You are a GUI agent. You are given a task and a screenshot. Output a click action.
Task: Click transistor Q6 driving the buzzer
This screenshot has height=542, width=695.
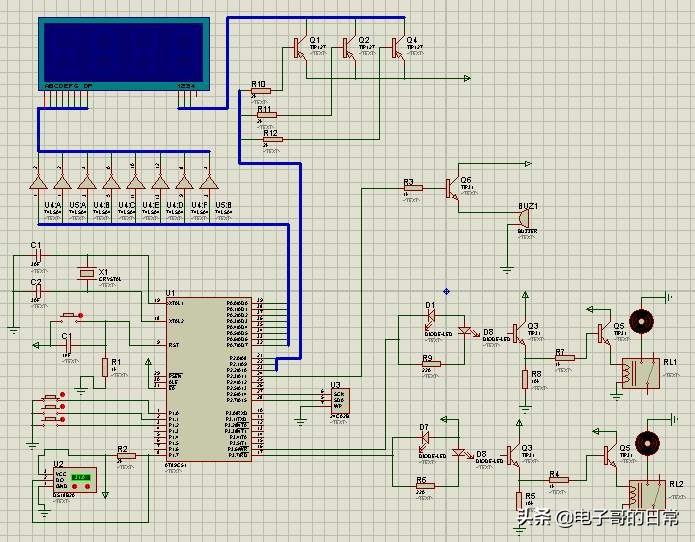(x=452, y=188)
